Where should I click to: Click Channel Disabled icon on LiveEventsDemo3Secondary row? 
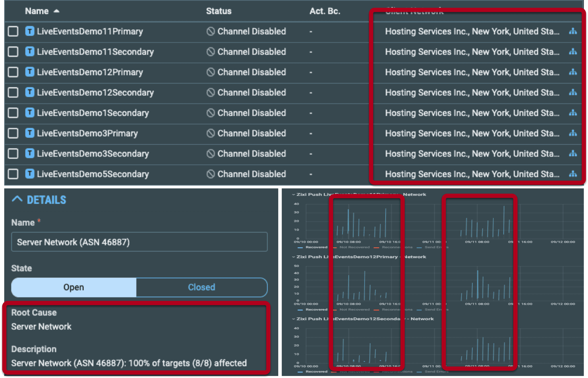(210, 154)
